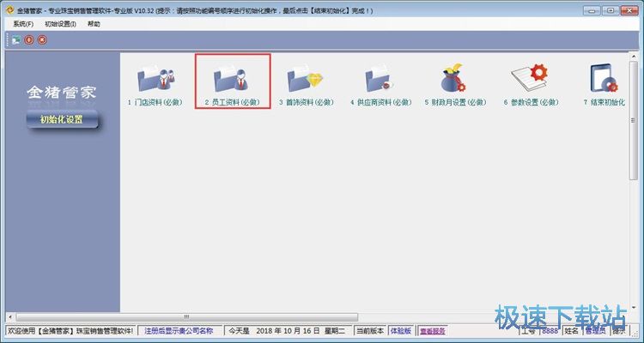Image resolution: width=644 pixels, height=343 pixels.
Task: Click the horizontal scrollbar thumb
Action: coord(186,317)
